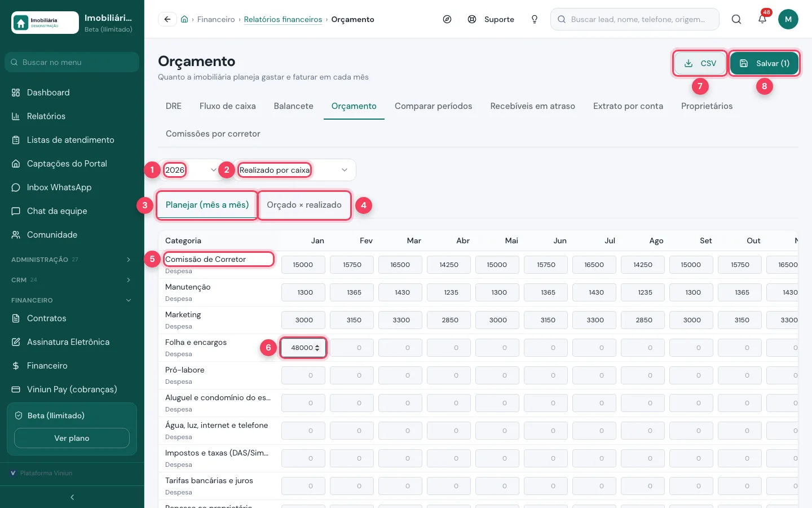
Task: Switch to Balancete tab
Action: 294,106
